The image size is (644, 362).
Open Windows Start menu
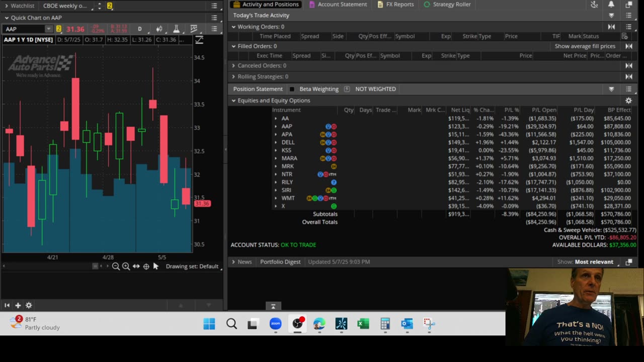pos(209,324)
